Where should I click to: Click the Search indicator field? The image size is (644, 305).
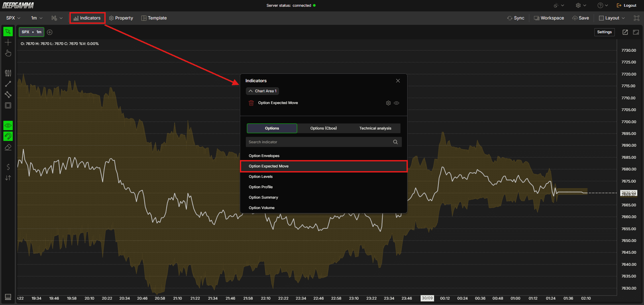[x=324, y=142]
